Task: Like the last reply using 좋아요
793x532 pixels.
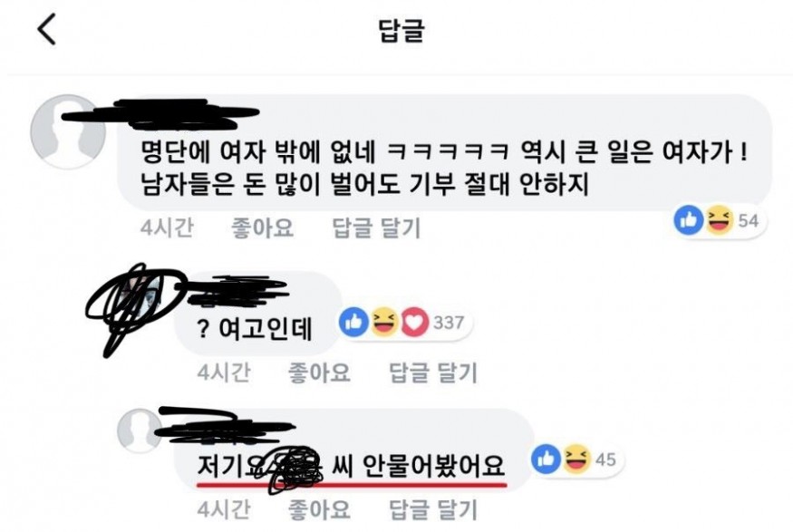Action: tap(319, 508)
